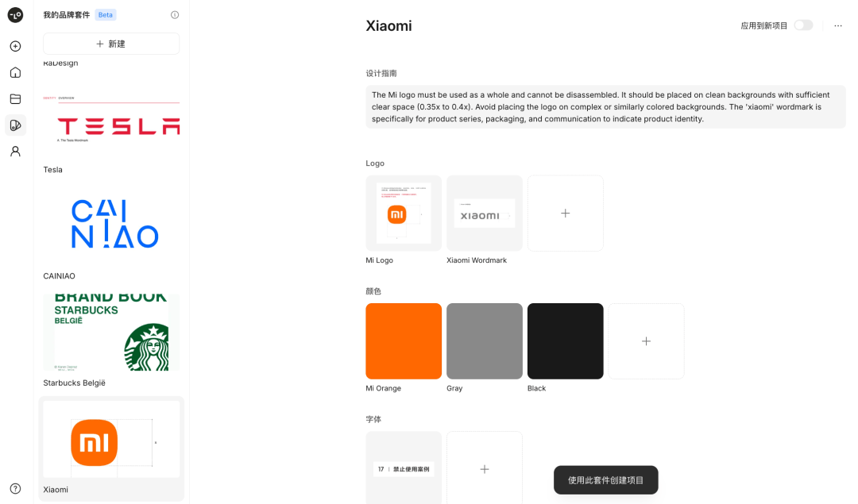Select the Gray color swatch
The image size is (858, 504).
tap(485, 341)
